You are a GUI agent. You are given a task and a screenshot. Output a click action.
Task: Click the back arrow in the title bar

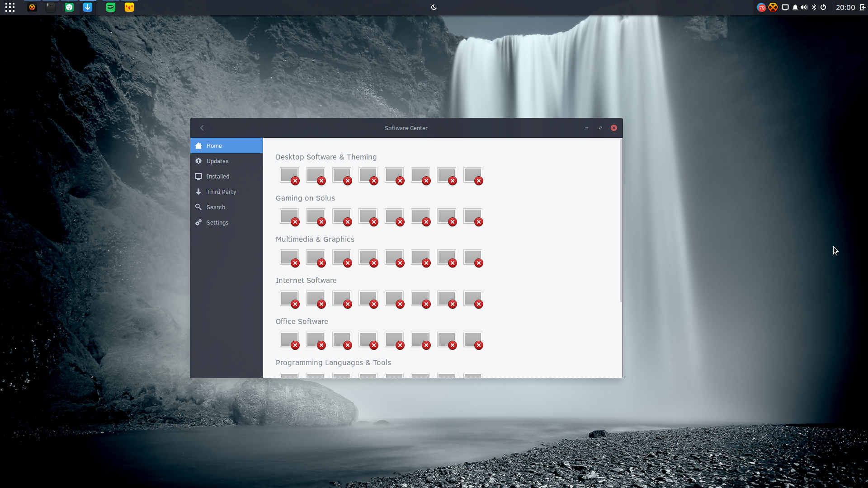202,128
